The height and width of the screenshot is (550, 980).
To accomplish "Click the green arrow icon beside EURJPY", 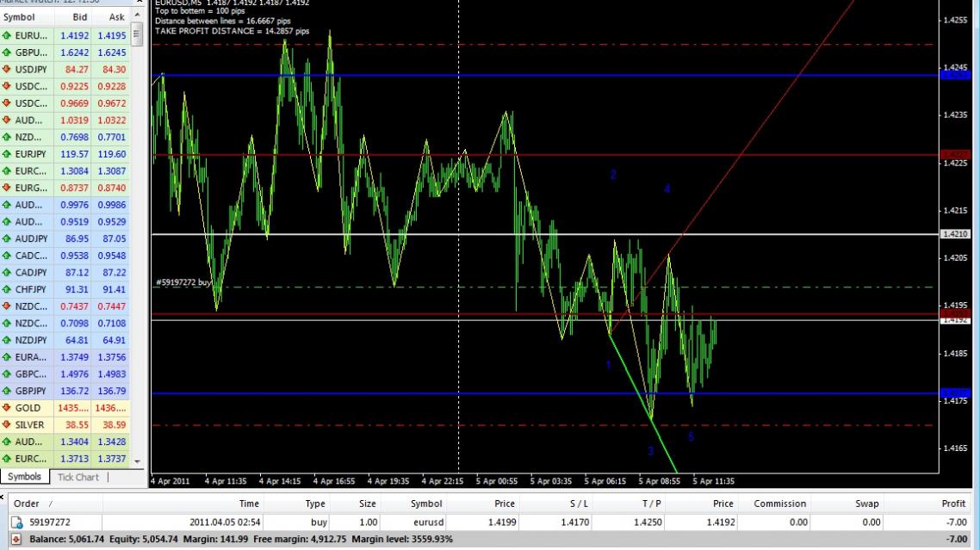I will [7, 154].
